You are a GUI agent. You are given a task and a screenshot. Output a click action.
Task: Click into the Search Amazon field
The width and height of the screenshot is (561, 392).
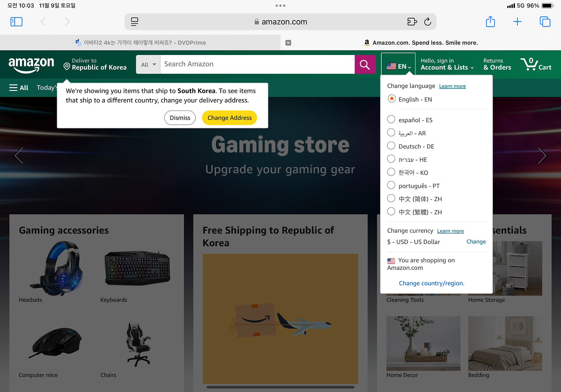tap(257, 64)
